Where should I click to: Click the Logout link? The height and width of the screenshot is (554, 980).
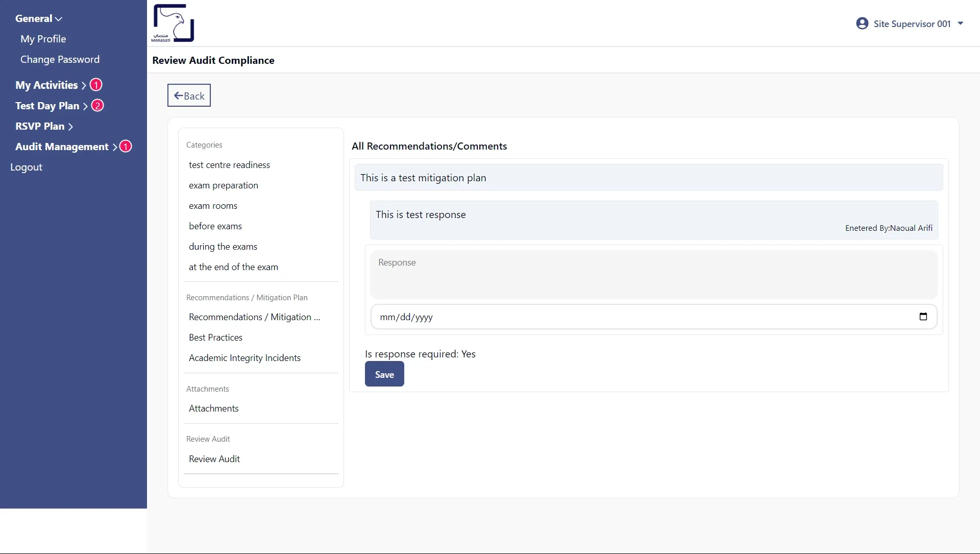point(26,167)
